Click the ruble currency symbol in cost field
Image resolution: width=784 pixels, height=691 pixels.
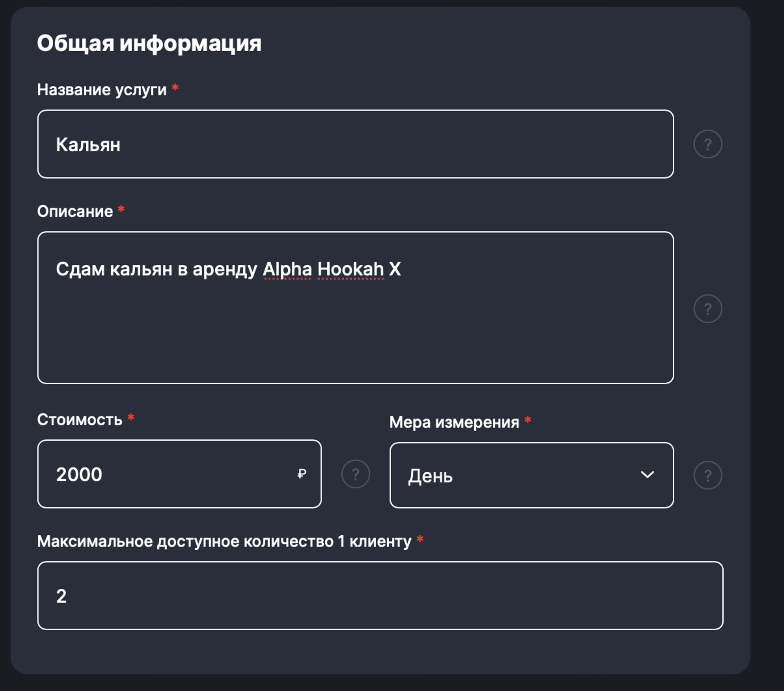pyautogui.click(x=301, y=474)
